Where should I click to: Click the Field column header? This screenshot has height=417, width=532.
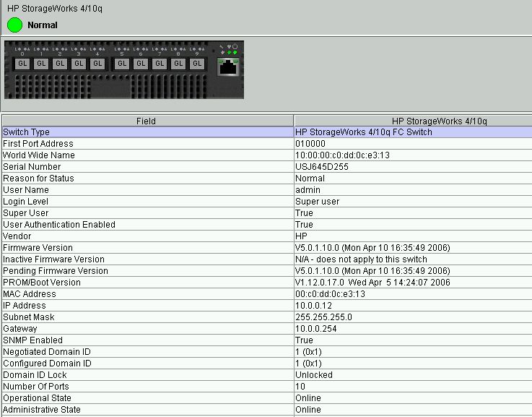pos(147,121)
